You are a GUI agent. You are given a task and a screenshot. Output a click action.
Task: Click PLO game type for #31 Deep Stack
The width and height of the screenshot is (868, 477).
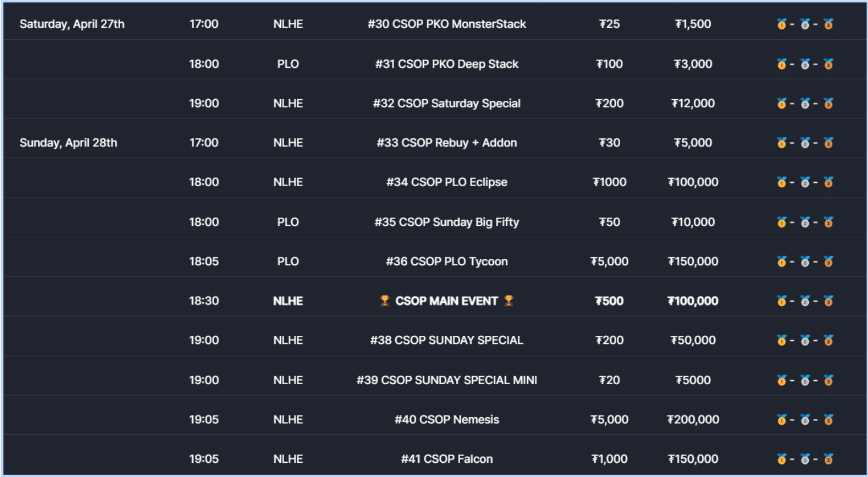(288, 64)
